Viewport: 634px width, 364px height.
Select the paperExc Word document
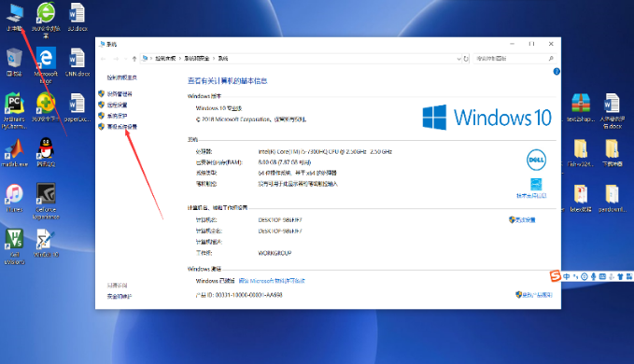tap(77, 107)
